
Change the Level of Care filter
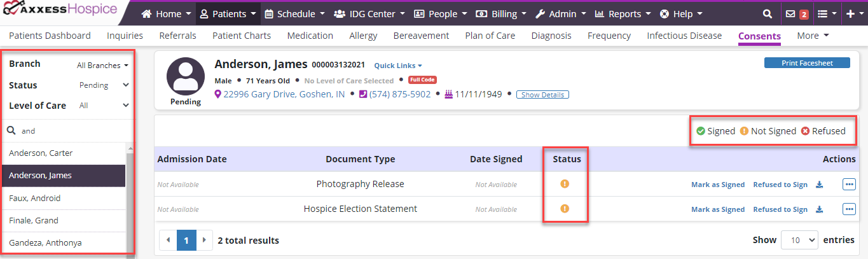104,106
